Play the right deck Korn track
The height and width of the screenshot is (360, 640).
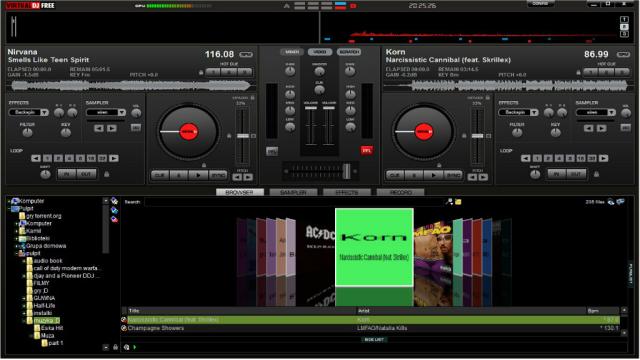click(x=433, y=175)
